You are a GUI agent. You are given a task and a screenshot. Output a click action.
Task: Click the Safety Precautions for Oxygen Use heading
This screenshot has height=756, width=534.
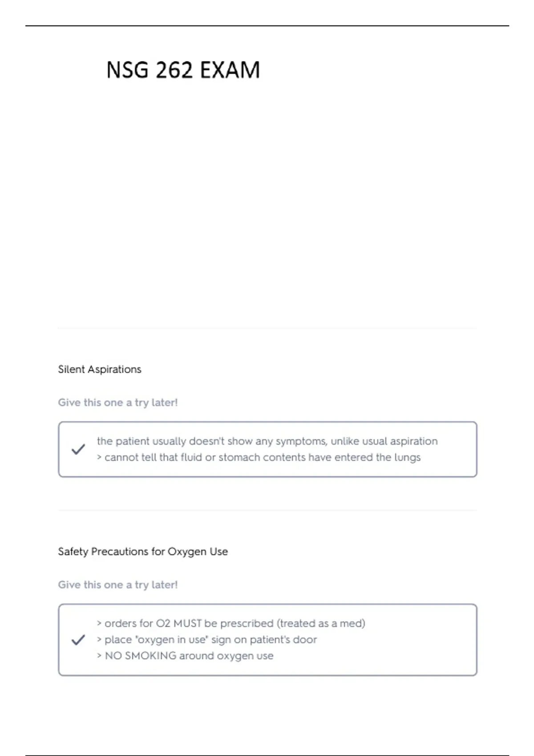click(143, 551)
